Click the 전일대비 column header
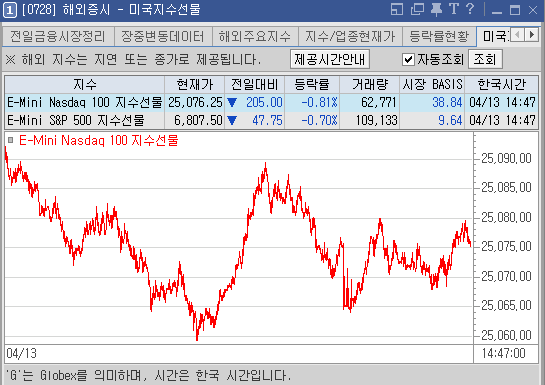The image size is (545, 385). point(254,84)
